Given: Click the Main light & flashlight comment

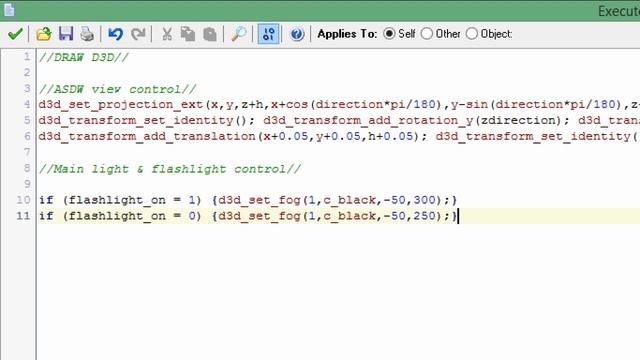Looking at the screenshot, I should [x=170, y=169].
